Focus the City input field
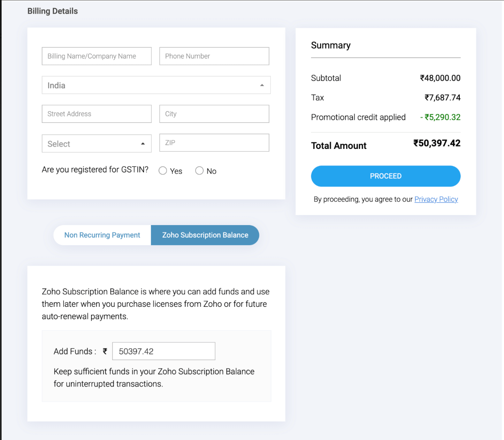This screenshot has width=504, height=440. click(x=214, y=114)
